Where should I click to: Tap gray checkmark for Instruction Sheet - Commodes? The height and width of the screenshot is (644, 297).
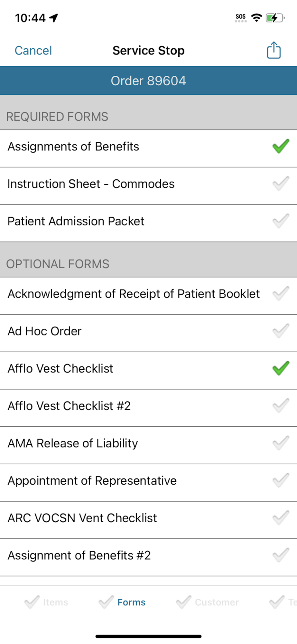point(281,184)
